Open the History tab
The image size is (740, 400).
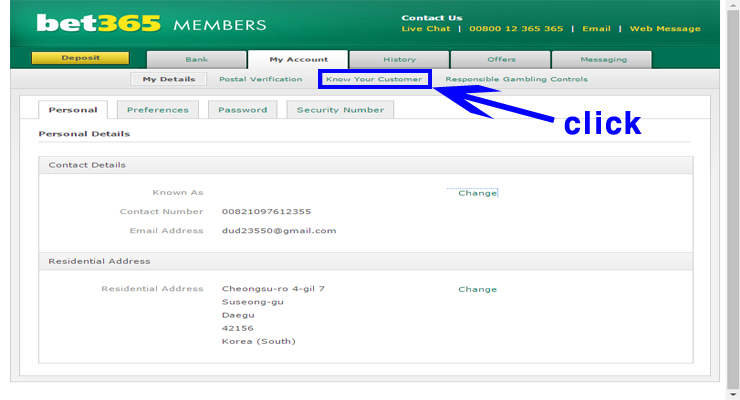point(399,59)
